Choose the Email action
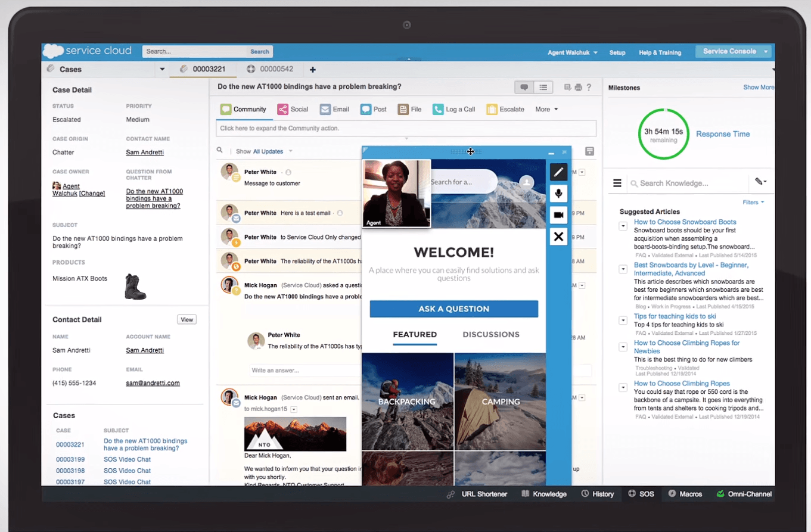Image resolution: width=811 pixels, height=532 pixels. click(334, 109)
